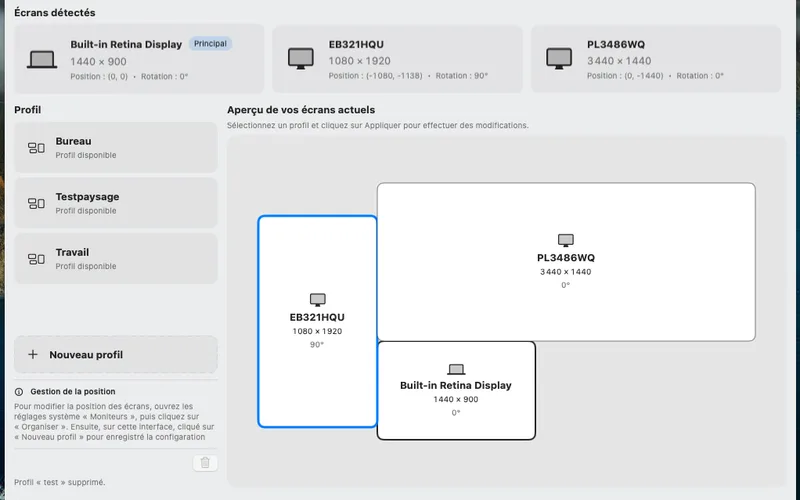This screenshot has width=800, height=500.
Task: Click 'Position : (-1080, -1138)' text
Action: point(376,76)
